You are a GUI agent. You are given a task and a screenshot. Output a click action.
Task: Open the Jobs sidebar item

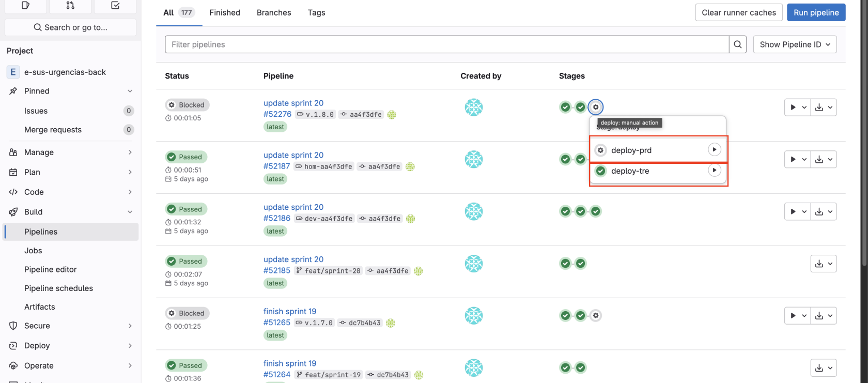coord(33,251)
